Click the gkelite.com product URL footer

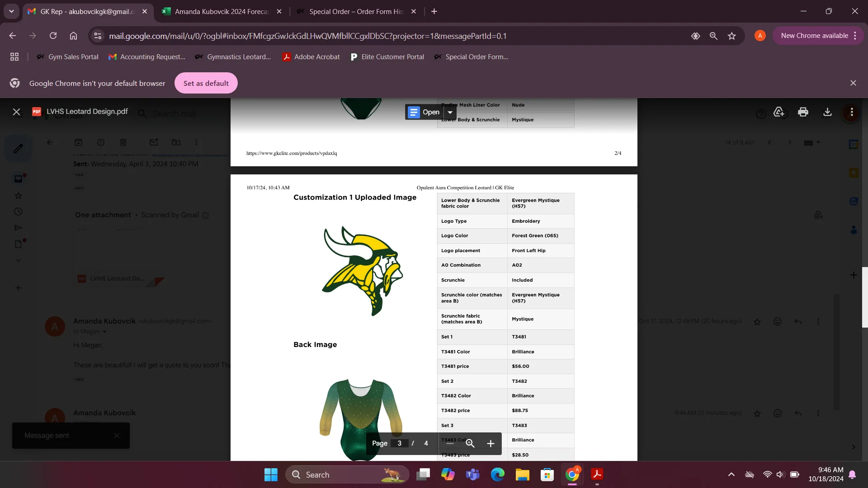292,153
